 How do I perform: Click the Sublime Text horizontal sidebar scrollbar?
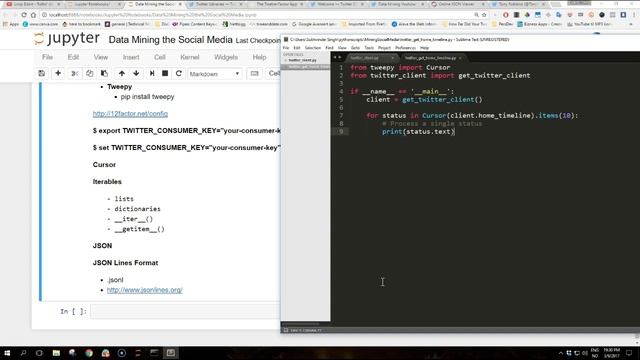tap(301, 324)
